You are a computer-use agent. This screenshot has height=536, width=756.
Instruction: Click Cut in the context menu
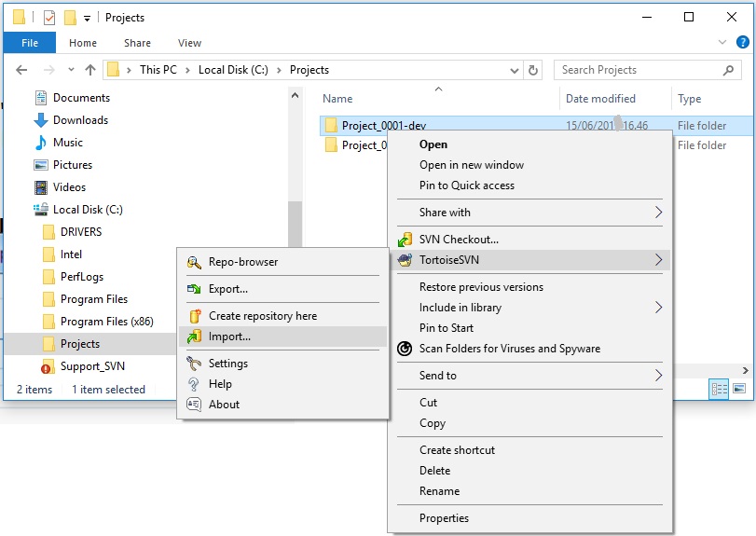pyautogui.click(x=529, y=403)
